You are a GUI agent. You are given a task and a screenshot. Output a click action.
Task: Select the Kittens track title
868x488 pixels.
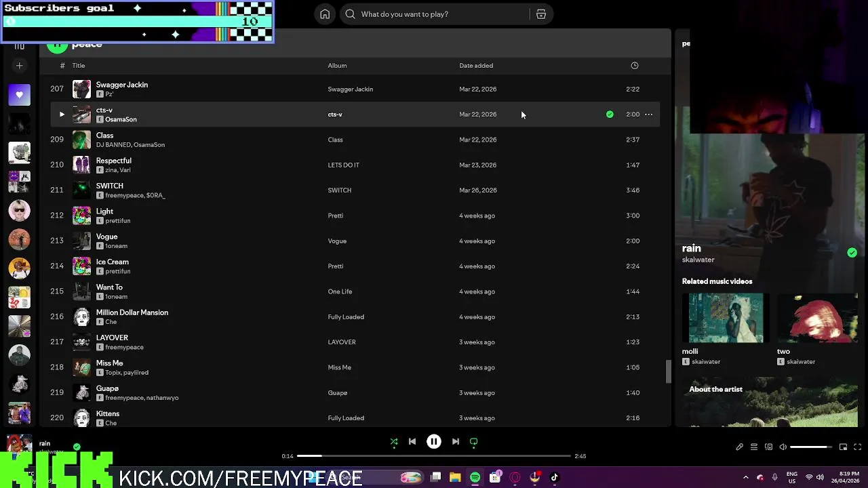pos(108,414)
